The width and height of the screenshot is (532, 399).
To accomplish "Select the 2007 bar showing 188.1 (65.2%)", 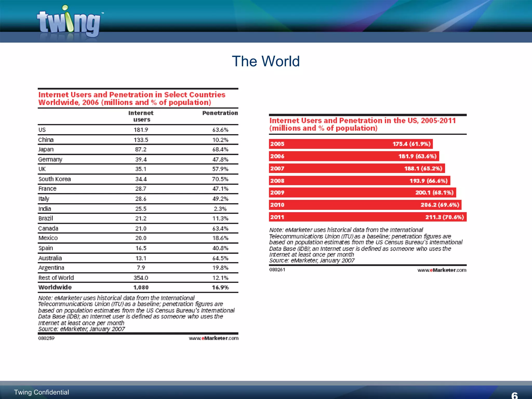I will [x=357, y=168].
